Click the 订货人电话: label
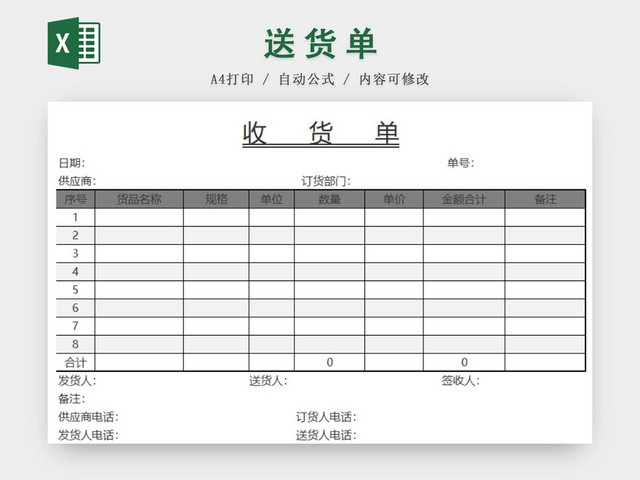The width and height of the screenshot is (640, 480). pyautogui.click(x=326, y=417)
